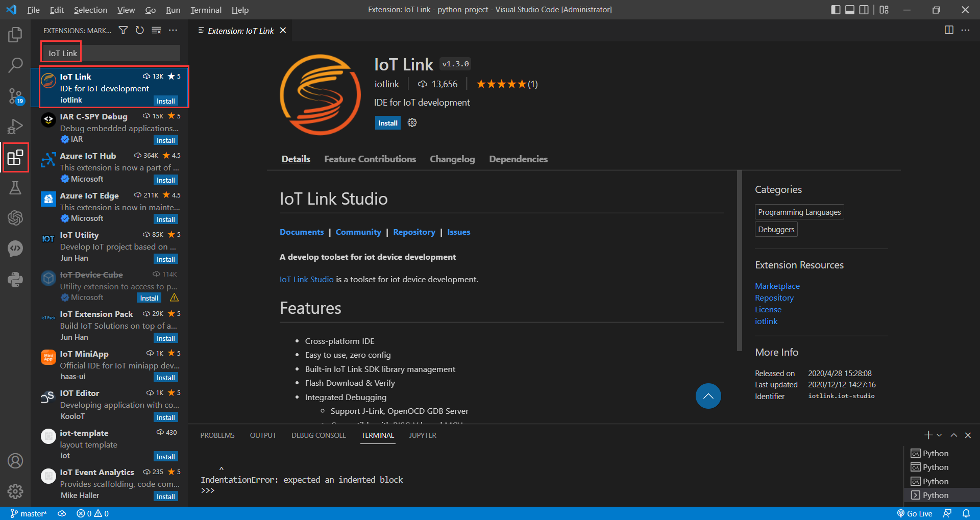Click the five-star rating for IoT Link
Screen dimensions: 980x520
pyautogui.click(x=501, y=84)
